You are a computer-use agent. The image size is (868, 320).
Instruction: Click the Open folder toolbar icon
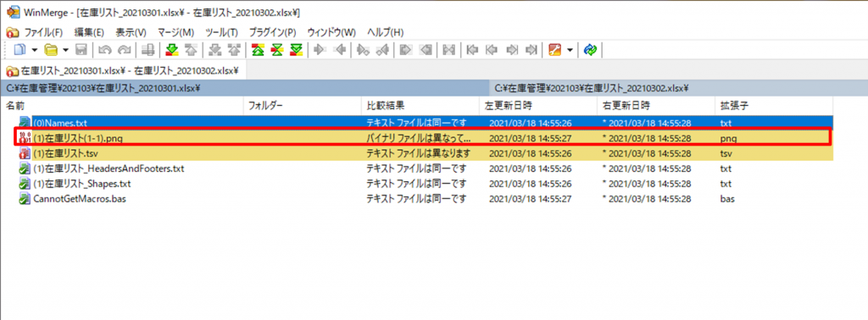pos(51,50)
